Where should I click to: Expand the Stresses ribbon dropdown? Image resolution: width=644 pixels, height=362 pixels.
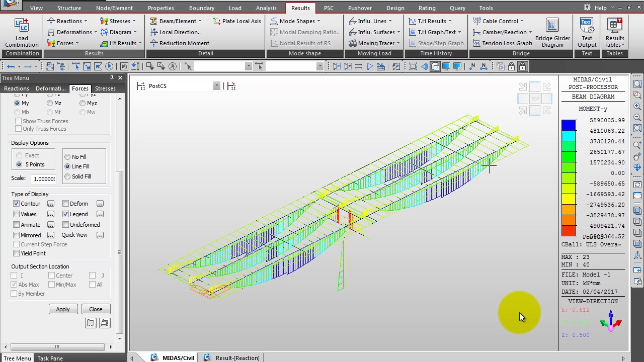(x=134, y=21)
